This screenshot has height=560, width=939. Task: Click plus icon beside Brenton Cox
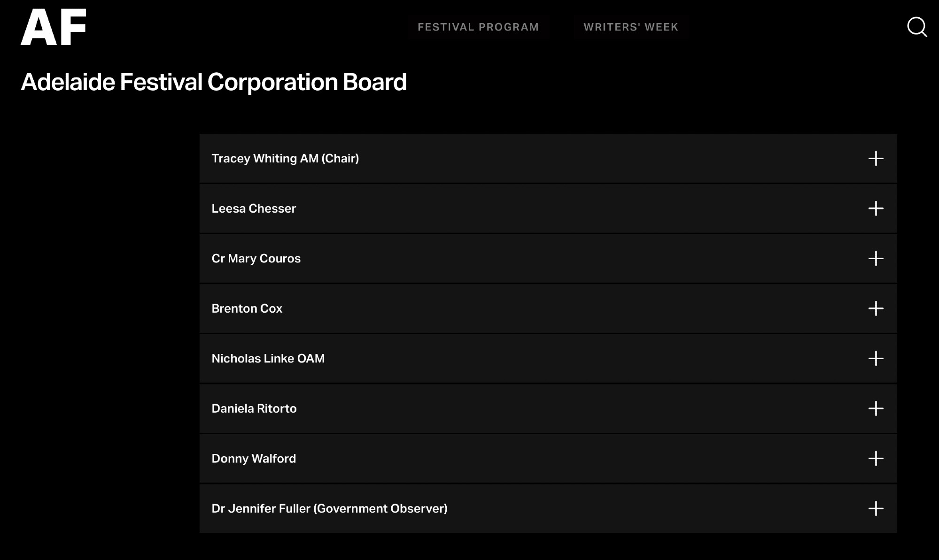point(876,308)
